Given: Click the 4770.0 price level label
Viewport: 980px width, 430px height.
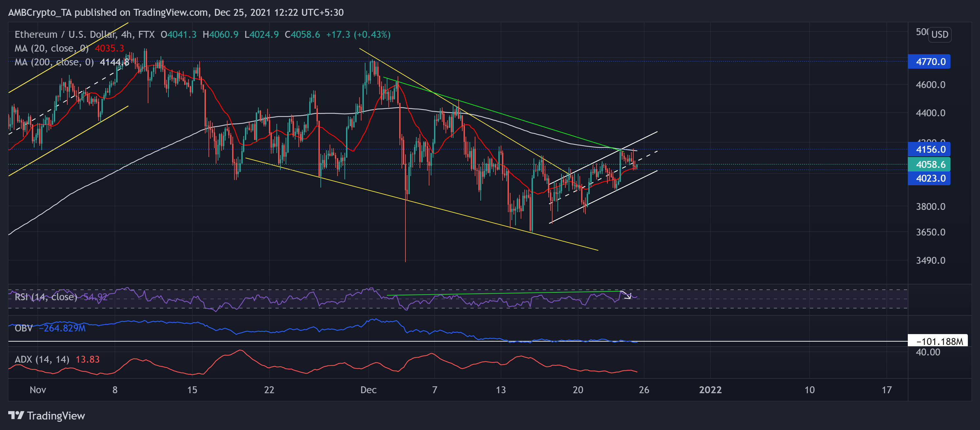Looking at the screenshot, I should 929,62.
